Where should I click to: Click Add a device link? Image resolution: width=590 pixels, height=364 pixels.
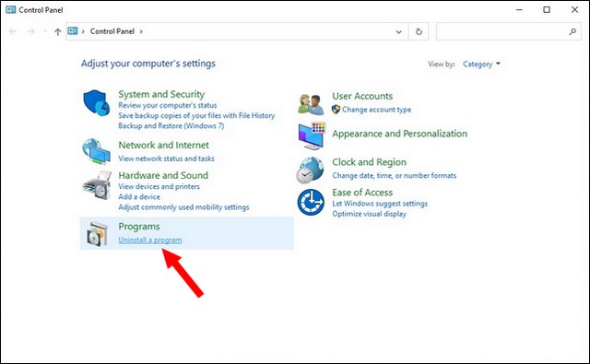tap(139, 196)
